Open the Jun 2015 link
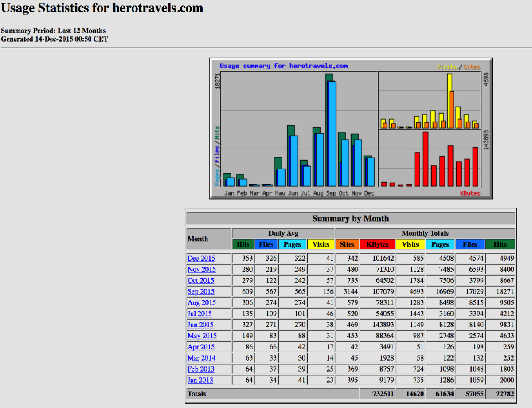 coord(200,325)
